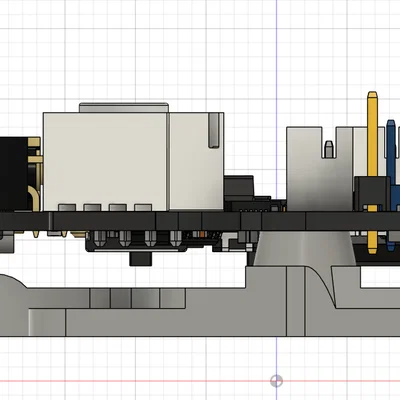Select the black jack component at left edge
This screenshot has width=400, height=400.
click(14, 173)
